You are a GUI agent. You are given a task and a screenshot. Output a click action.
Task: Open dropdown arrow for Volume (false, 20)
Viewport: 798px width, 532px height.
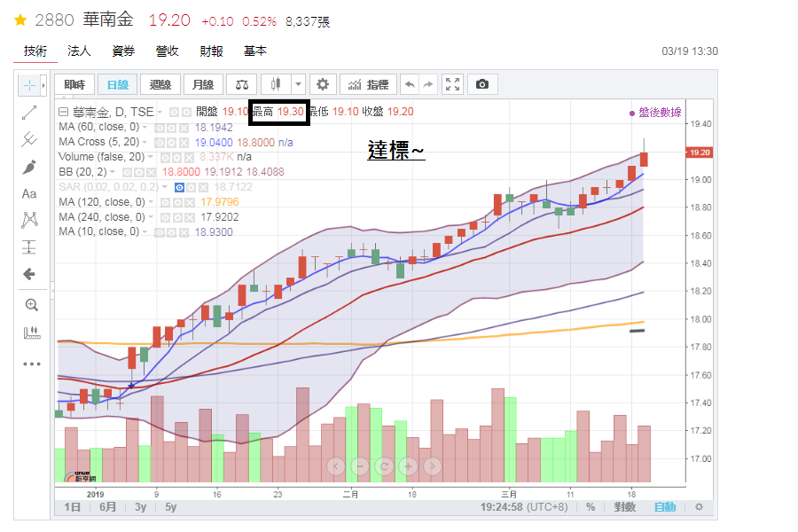pyautogui.click(x=151, y=157)
